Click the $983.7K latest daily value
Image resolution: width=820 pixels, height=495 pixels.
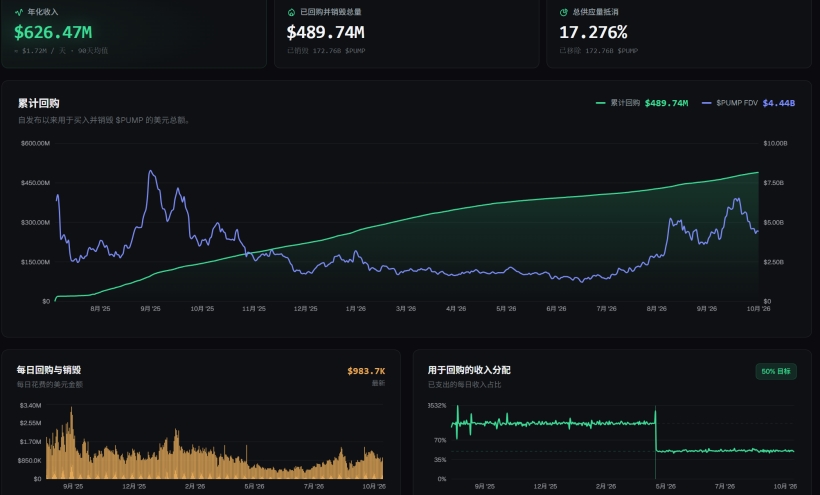366,371
